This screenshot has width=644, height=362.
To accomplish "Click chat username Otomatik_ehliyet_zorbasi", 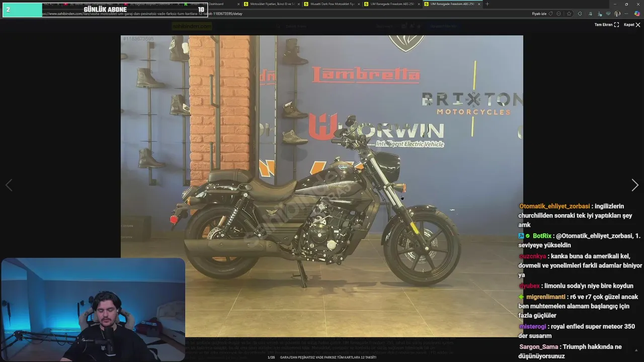I will coord(554,206).
